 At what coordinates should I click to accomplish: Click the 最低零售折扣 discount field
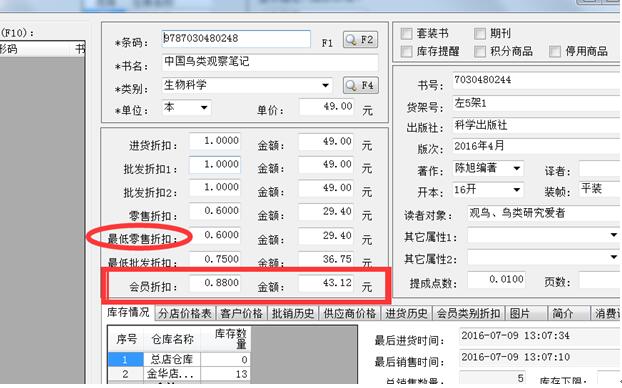click(215, 235)
